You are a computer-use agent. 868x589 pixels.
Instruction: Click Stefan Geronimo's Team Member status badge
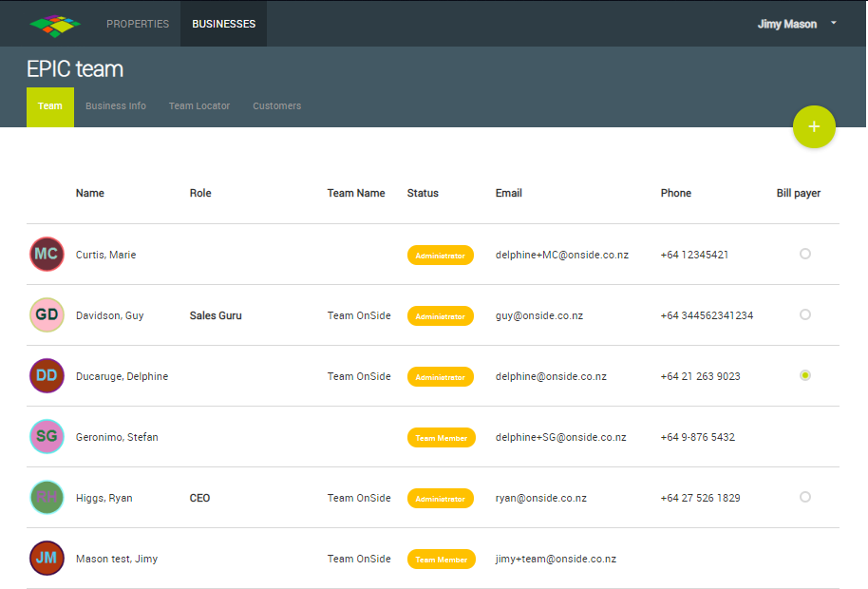(x=441, y=438)
